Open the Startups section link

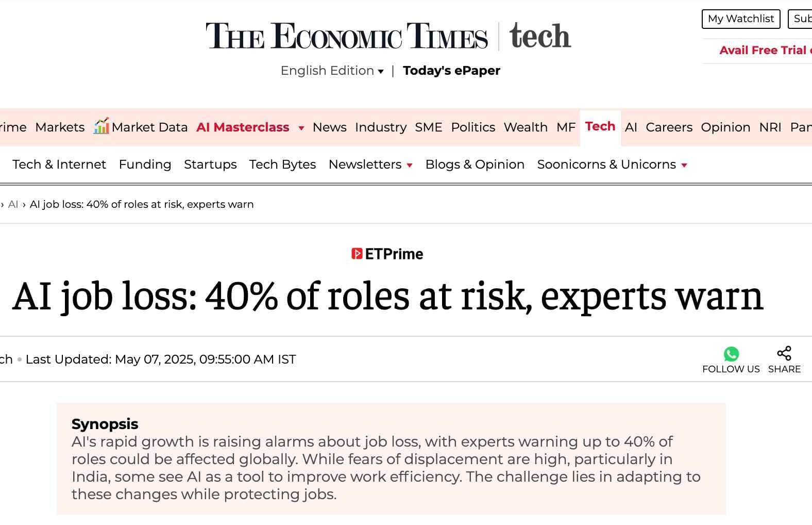[210, 165]
